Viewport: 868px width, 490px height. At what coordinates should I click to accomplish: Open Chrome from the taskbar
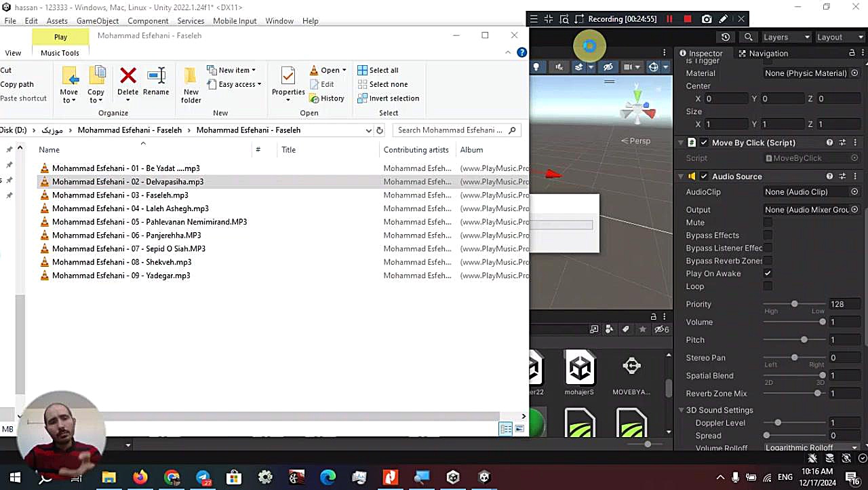[x=172, y=478]
